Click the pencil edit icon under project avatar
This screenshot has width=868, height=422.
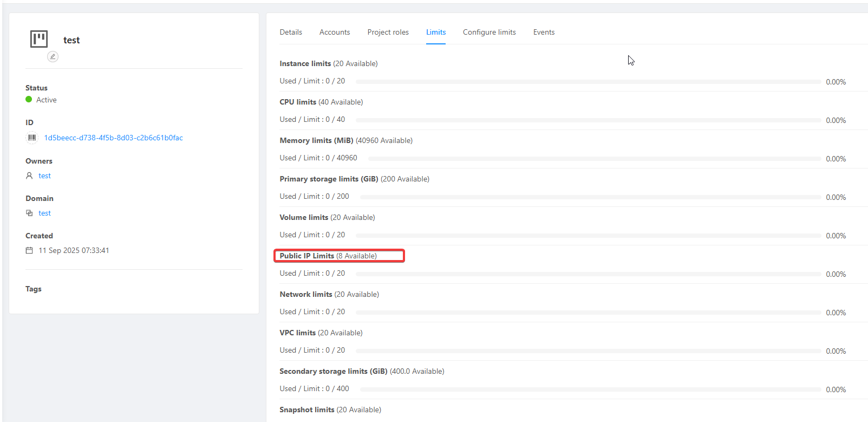[53, 56]
